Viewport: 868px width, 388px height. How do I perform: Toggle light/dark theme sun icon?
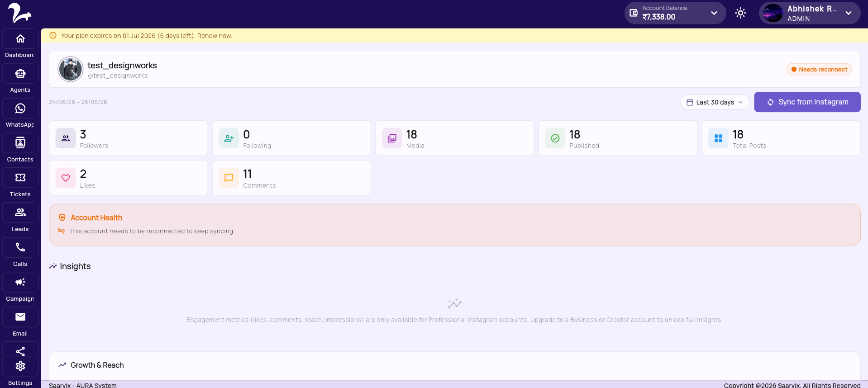pos(740,13)
